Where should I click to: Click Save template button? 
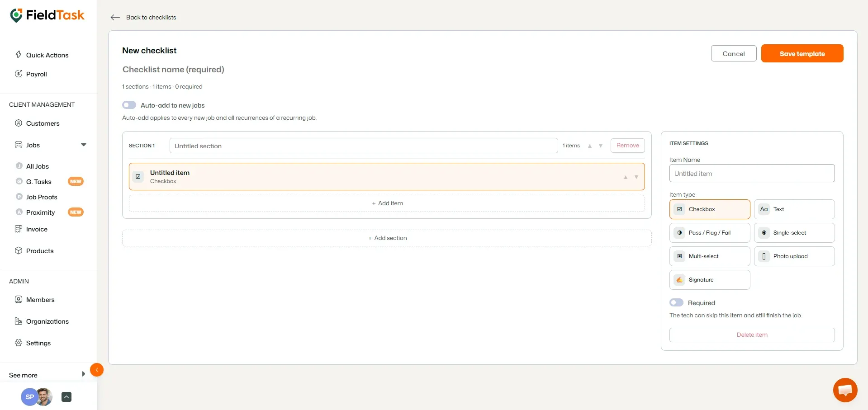point(802,53)
